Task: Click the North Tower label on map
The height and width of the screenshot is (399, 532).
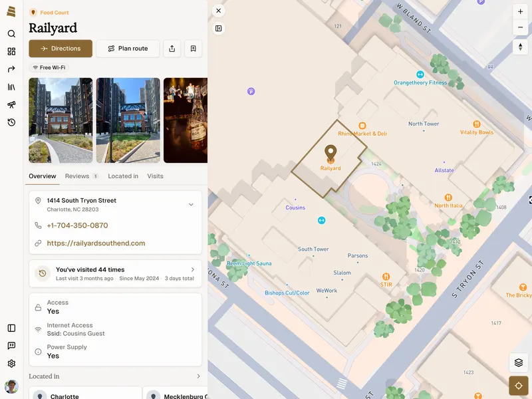Action: click(x=424, y=124)
